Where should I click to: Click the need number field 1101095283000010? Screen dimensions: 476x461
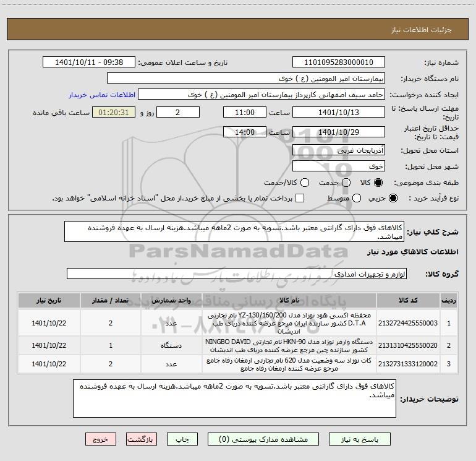[339, 62]
